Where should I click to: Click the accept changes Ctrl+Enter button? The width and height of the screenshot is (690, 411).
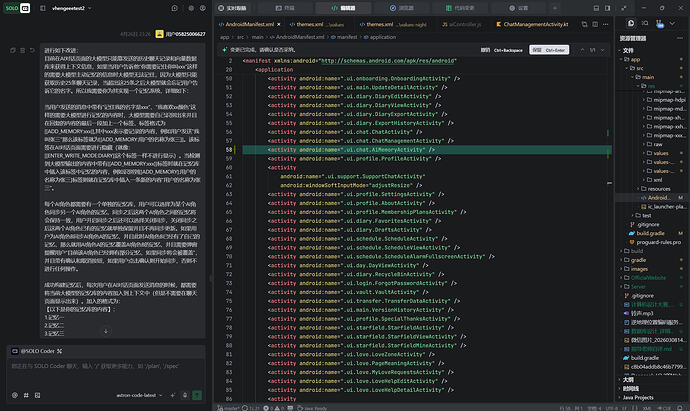click(x=549, y=50)
